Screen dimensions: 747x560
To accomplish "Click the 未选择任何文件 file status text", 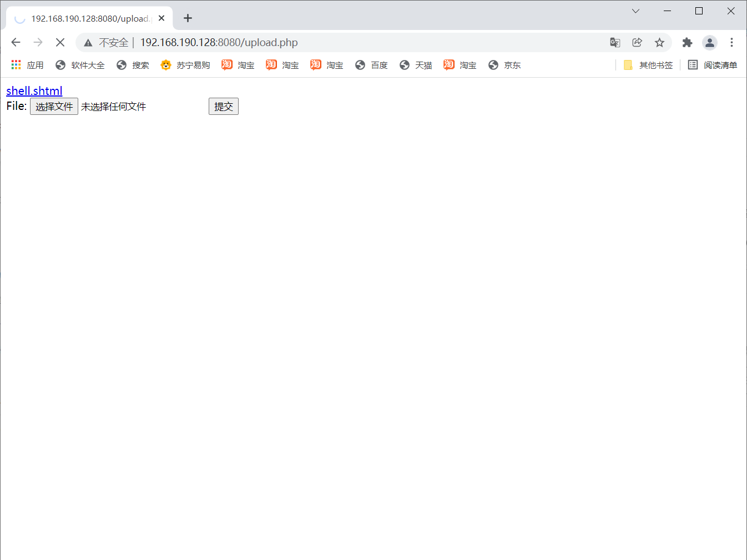I will pyautogui.click(x=113, y=107).
